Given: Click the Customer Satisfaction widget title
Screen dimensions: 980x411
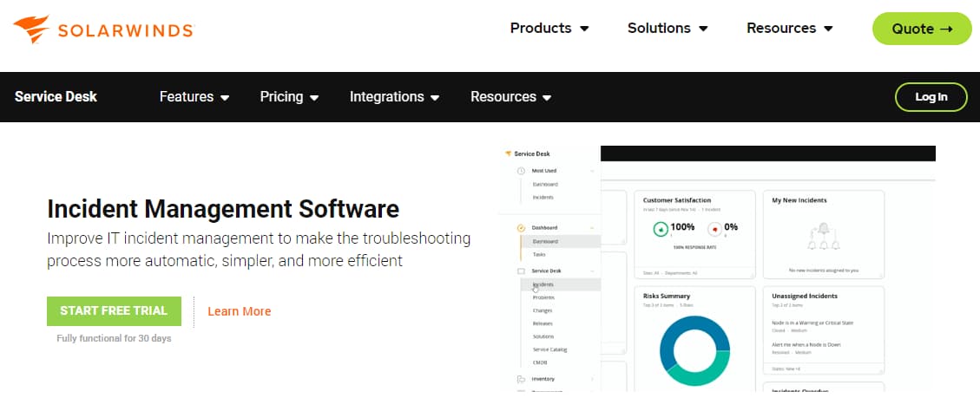Looking at the screenshot, I should (677, 200).
